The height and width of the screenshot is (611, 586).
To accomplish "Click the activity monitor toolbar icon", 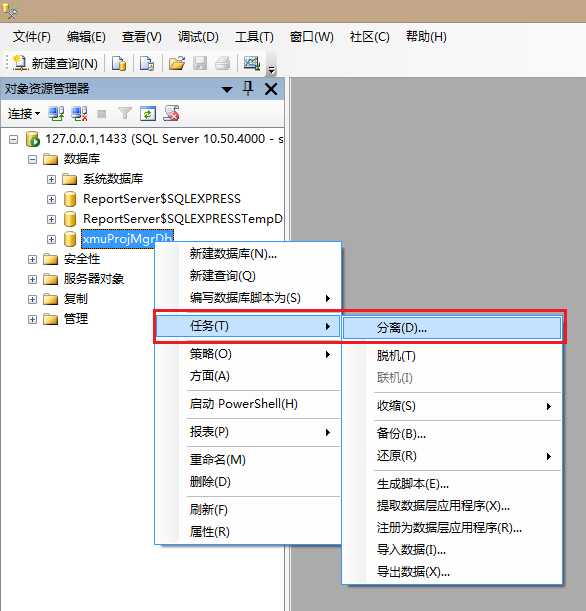I will pyautogui.click(x=252, y=63).
